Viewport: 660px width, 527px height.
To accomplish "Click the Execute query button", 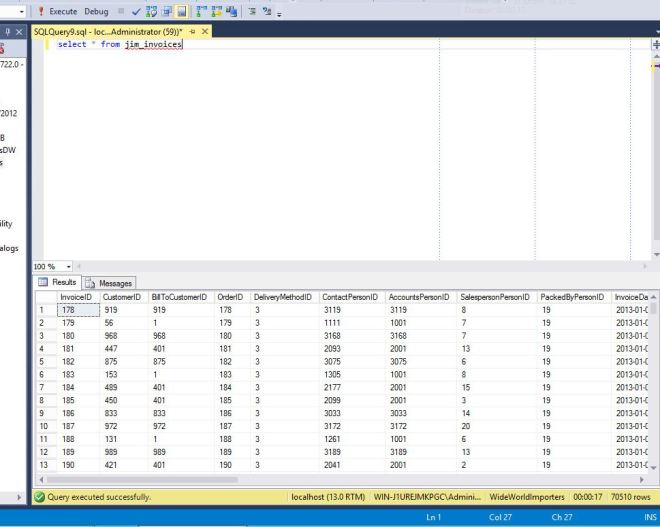I will [x=58, y=11].
